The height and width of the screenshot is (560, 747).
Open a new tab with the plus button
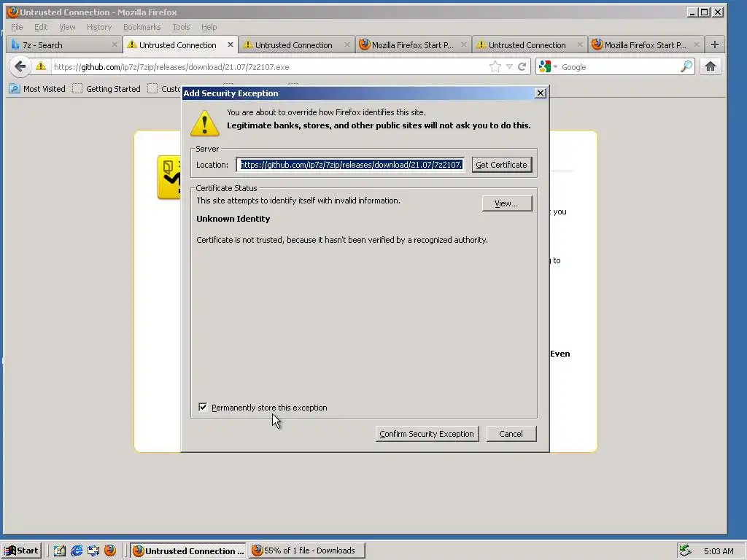click(x=715, y=44)
